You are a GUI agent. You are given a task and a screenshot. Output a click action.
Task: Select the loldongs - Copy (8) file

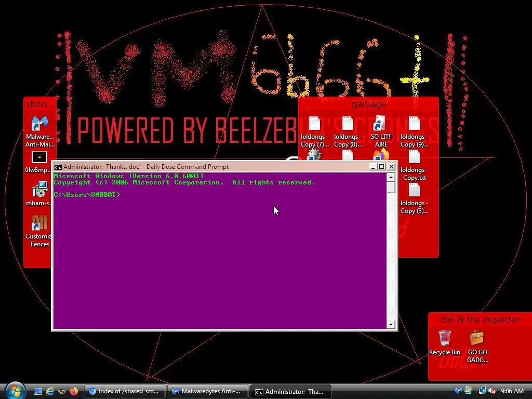coord(348,131)
